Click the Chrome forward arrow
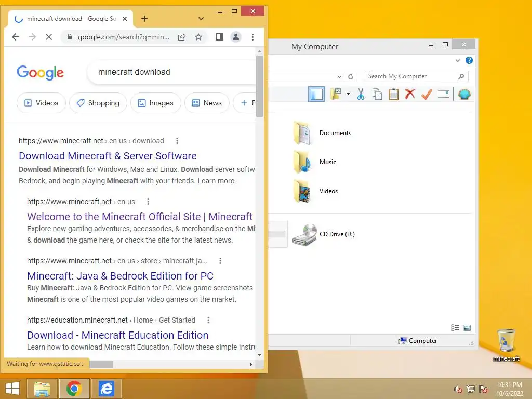Screen dimensions: 532x399 [x=32, y=37]
